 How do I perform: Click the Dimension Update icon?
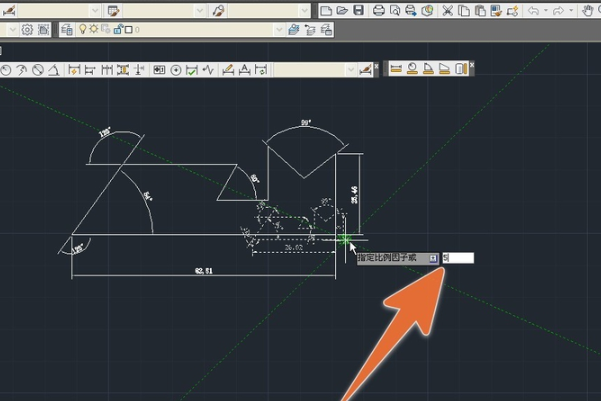point(261,70)
